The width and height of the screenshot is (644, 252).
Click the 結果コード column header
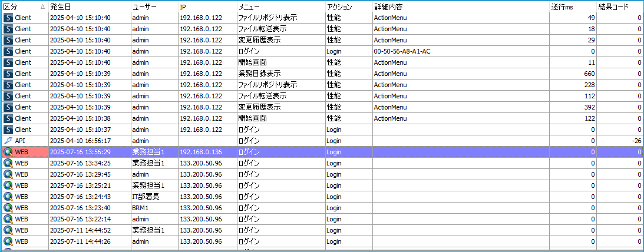614,6
